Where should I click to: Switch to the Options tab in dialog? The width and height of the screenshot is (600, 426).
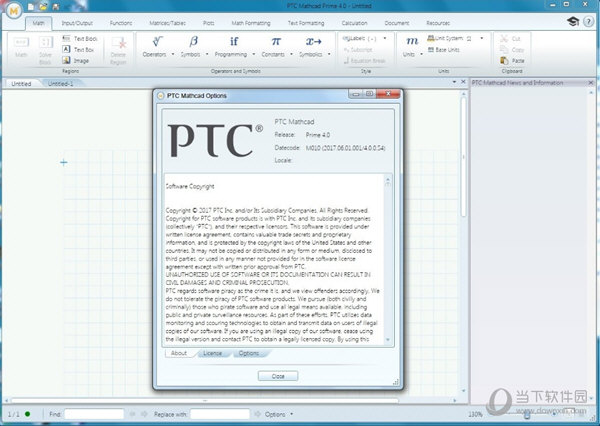[249, 353]
